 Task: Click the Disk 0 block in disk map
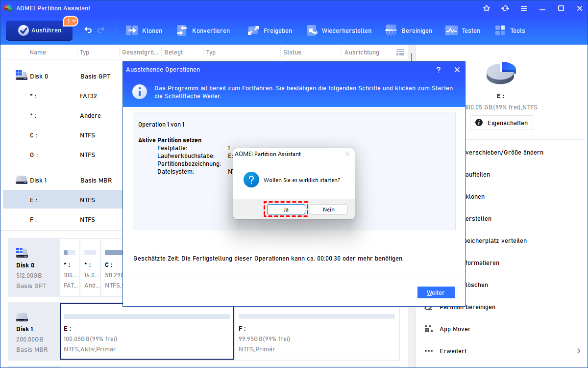pos(33,267)
